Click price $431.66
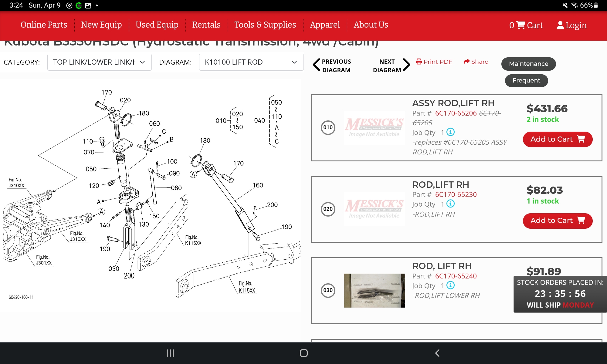 [547, 109]
